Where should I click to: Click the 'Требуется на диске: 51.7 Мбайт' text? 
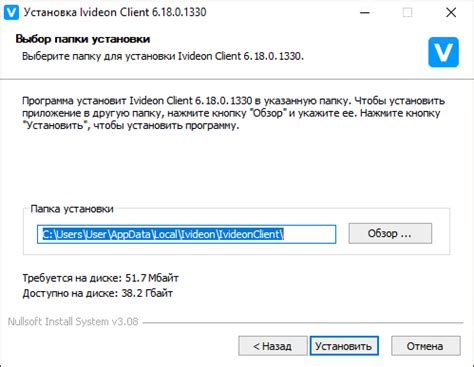[x=100, y=278]
